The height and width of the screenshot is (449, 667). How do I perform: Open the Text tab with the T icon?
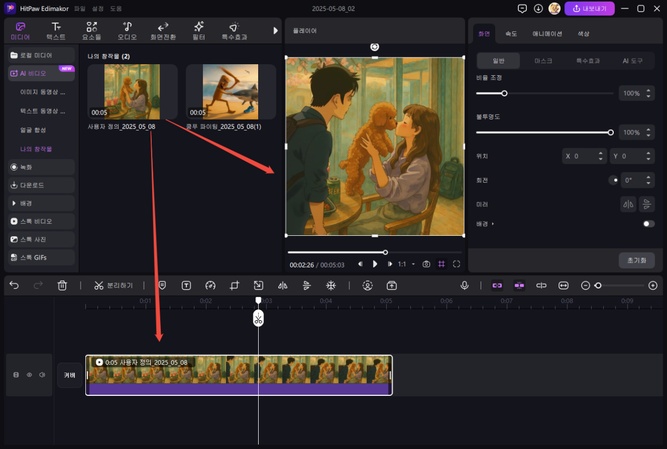coord(56,31)
